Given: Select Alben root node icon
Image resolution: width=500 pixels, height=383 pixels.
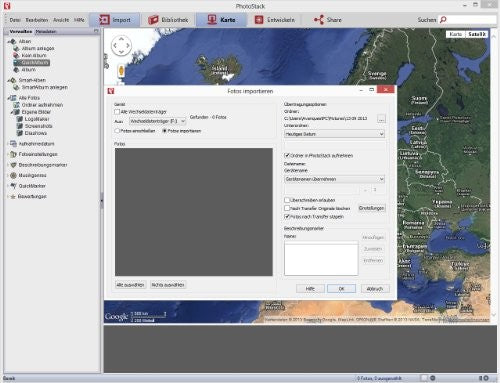Looking at the screenshot, I should click(13, 41).
